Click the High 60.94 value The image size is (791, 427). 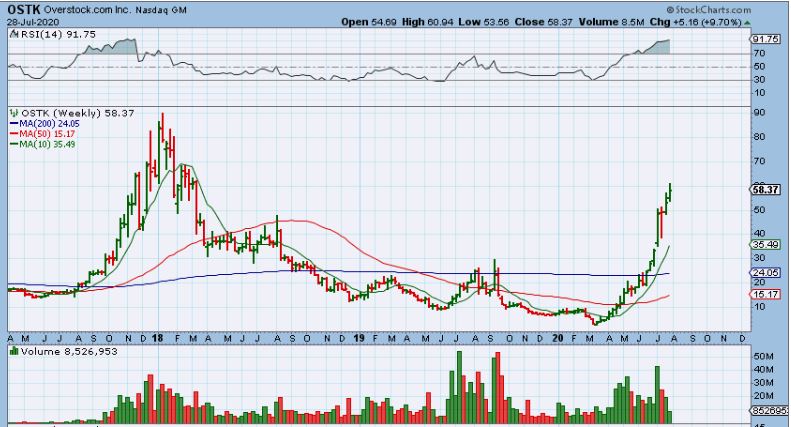click(427, 22)
